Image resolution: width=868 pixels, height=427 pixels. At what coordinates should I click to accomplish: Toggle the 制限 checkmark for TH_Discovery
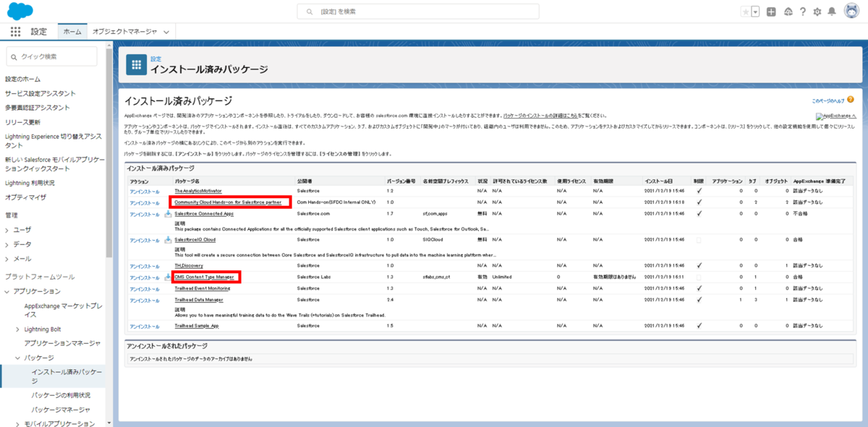(699, 266)
